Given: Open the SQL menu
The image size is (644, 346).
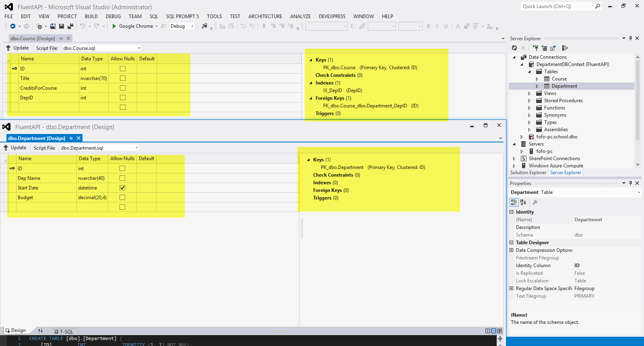Looking at the screenshot, I should coord(154,16).
